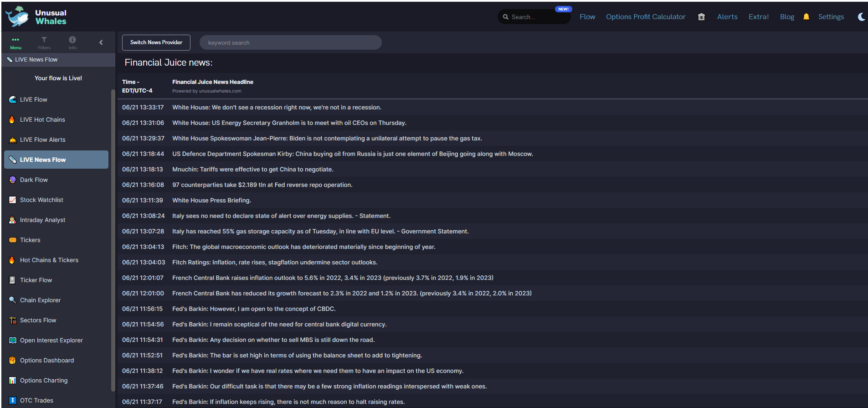
Task: Open the Menu tab with three dots
Action: [x=15, y=42]
